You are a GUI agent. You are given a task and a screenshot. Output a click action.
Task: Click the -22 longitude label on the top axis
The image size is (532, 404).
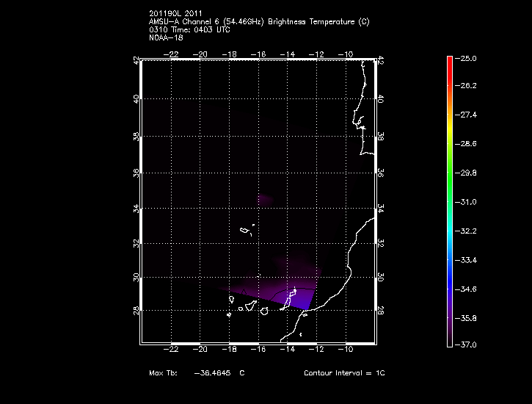(x=173, y=54)
